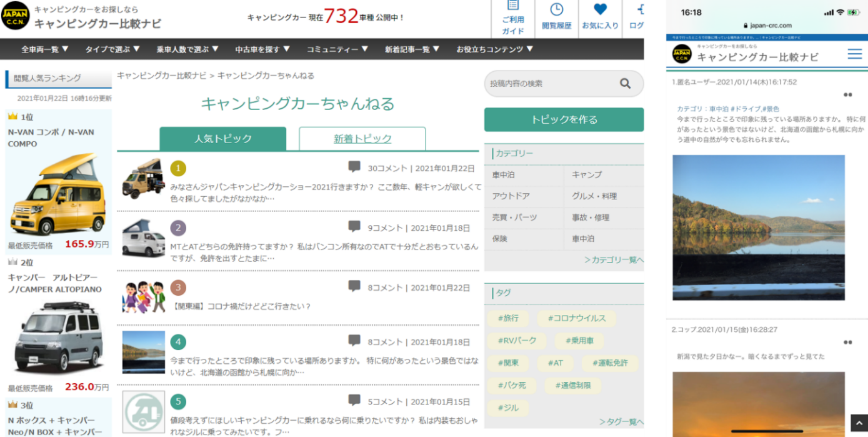
Task: Select the #コロナウイルス tag
Action: point(577,318)
